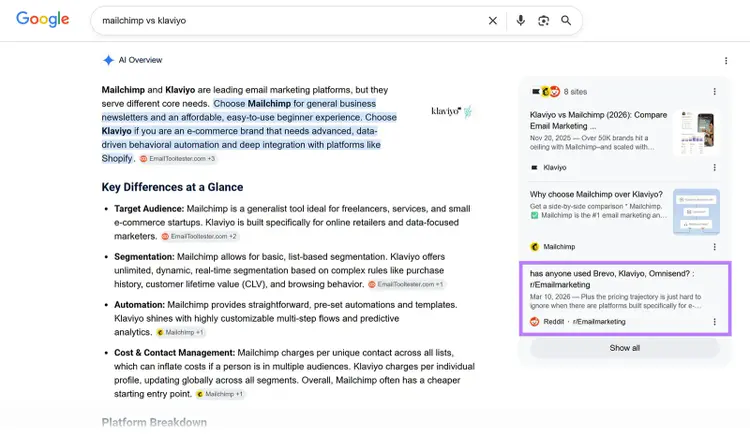Viewport: 750px width, 435px height.
Task: Click the Segmentation bold label
Action: (144, 257)
